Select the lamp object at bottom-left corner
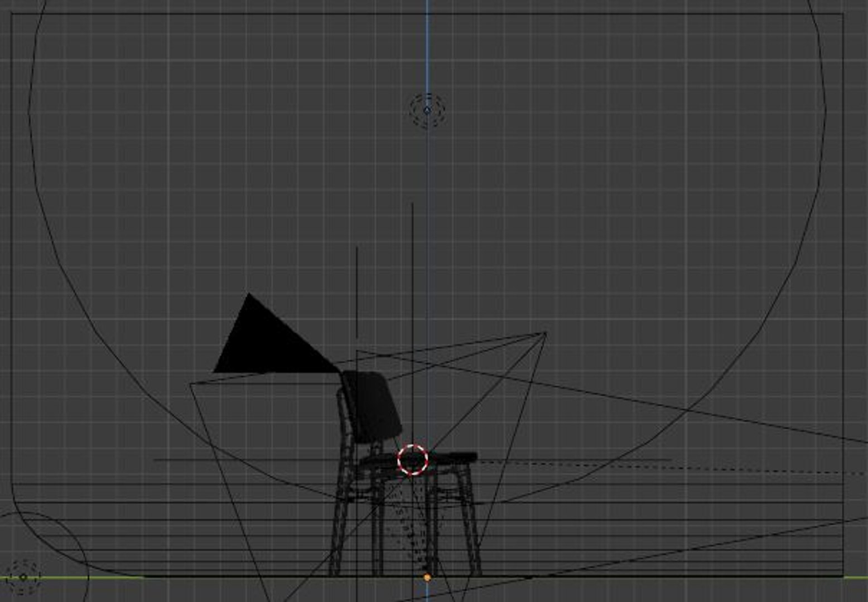The width and height of the screenshot is (868, 602). pos(23,577)
